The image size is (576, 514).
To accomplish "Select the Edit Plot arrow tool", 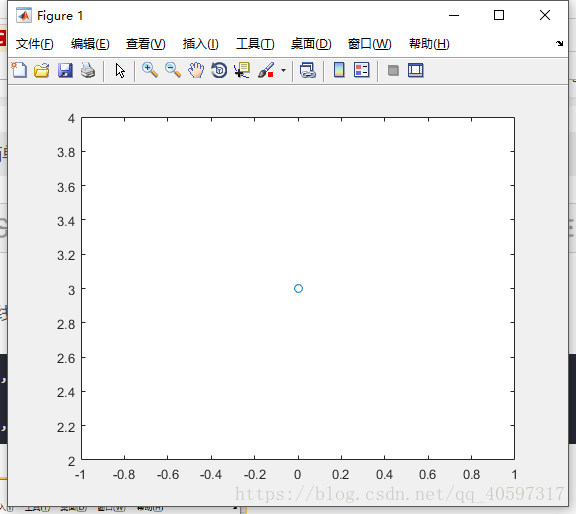I will 120,70.
